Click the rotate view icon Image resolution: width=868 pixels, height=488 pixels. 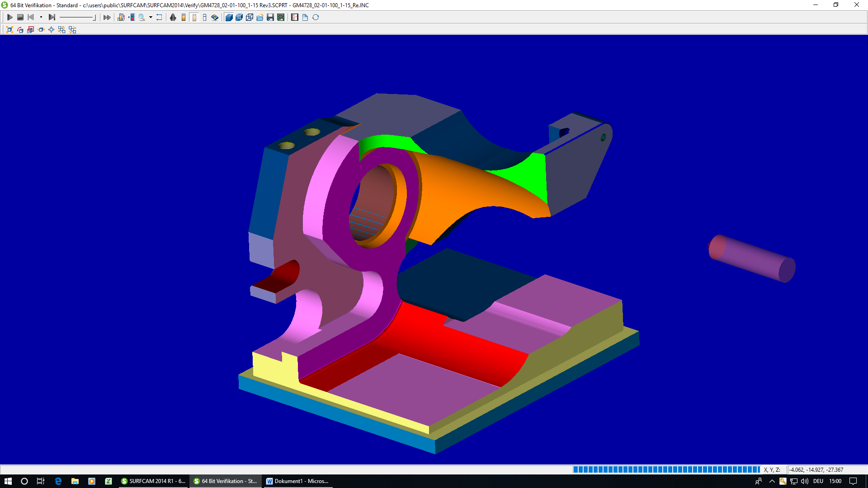click(x=20, y=29)
